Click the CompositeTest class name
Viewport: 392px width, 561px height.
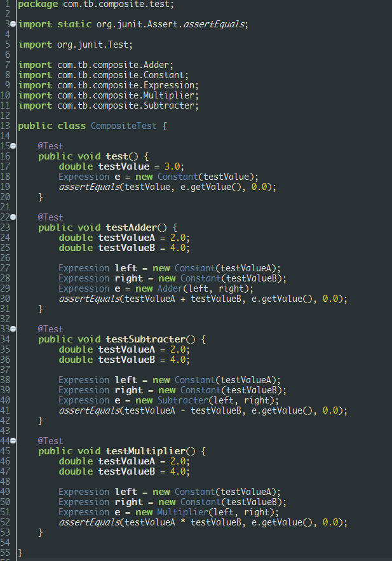click(124, 126)
